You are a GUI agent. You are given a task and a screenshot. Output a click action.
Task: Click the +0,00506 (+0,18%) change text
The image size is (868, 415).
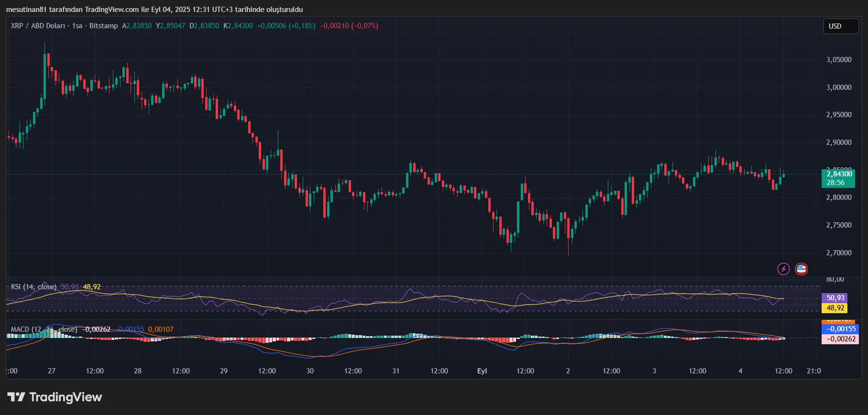[x=286, y=26]
